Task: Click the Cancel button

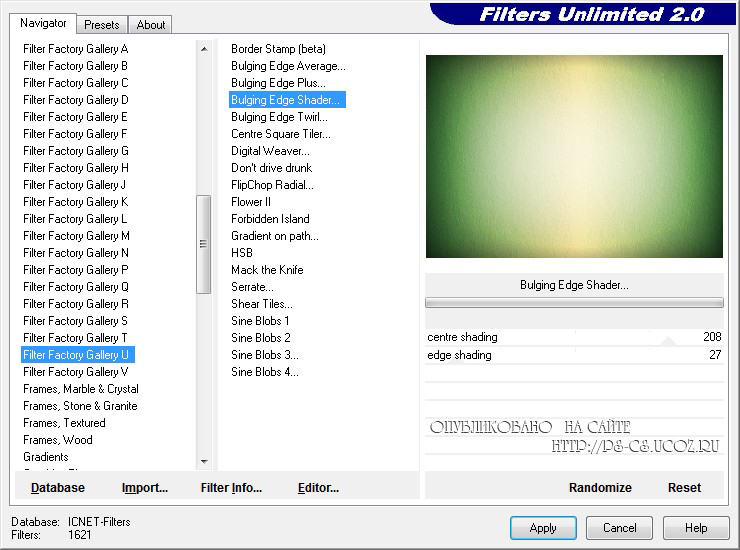Action: tap(620, 528)
